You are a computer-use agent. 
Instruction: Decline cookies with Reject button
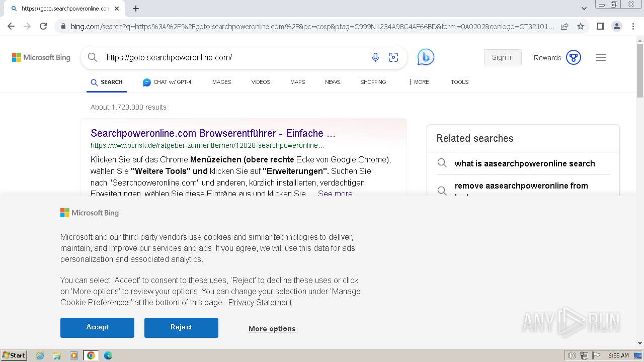(x=181, y=327)
